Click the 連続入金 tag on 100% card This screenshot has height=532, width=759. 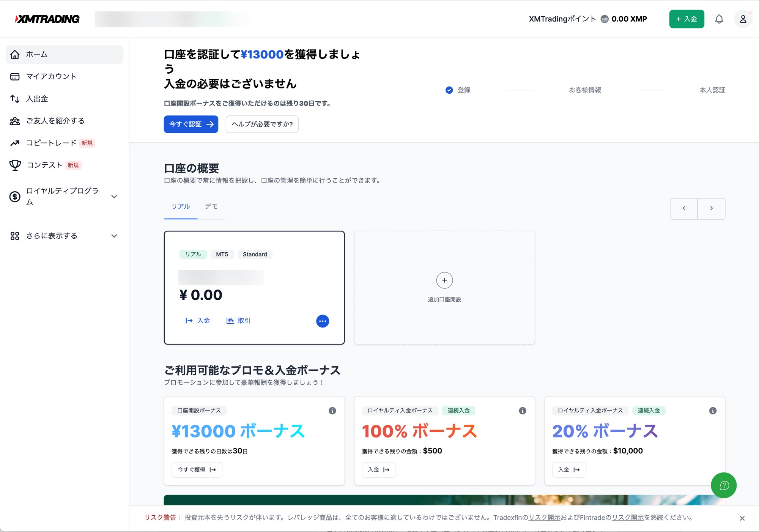458,411
